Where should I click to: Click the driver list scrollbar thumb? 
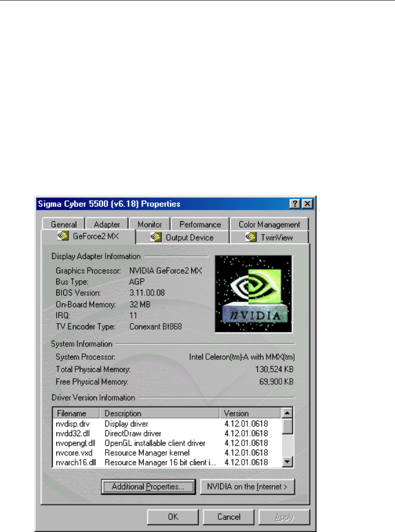coord(287,426)
